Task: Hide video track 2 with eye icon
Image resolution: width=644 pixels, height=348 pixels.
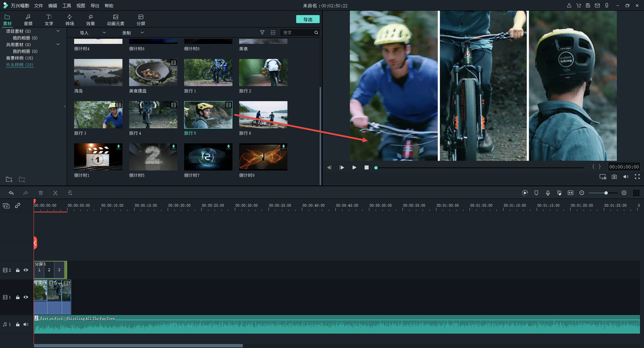Action: pos(26,270)
